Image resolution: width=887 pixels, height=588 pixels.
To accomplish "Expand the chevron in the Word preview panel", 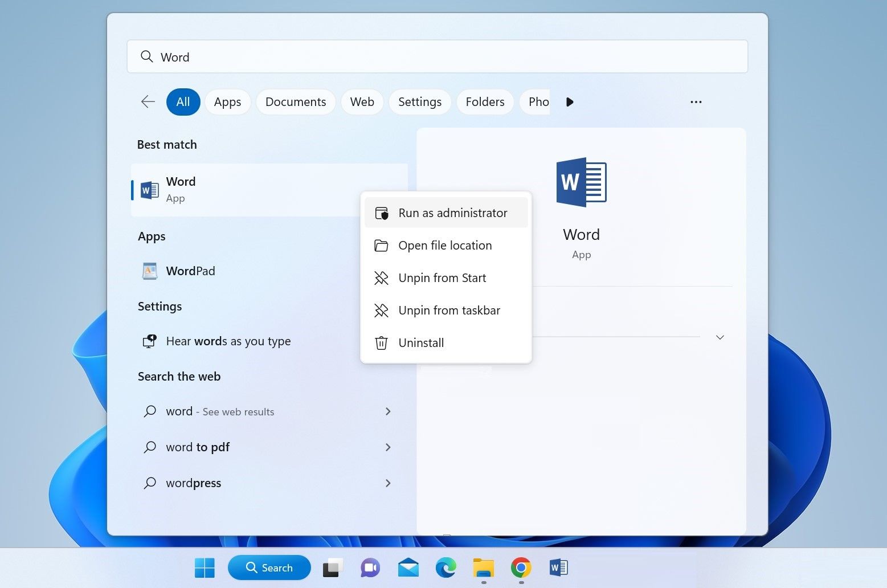I will pyautogui.click(x=720, y=337).
